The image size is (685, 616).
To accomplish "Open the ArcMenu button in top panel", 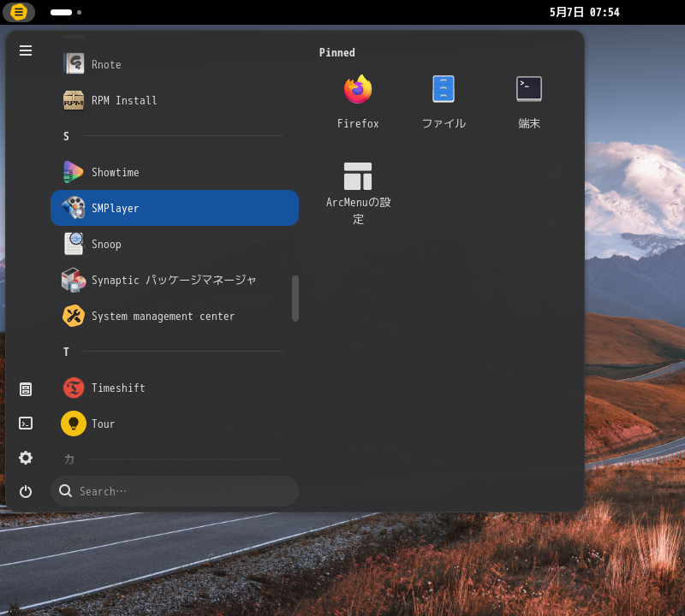I will (18, 12).
